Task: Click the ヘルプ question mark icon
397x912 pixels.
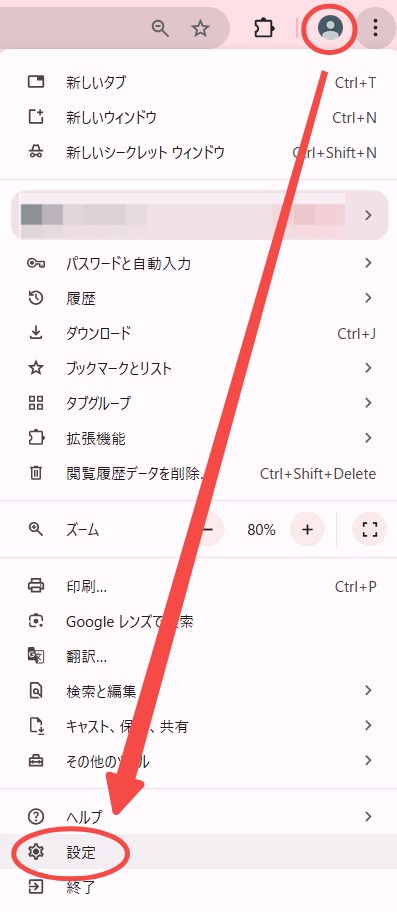Action: pos(36,816)
